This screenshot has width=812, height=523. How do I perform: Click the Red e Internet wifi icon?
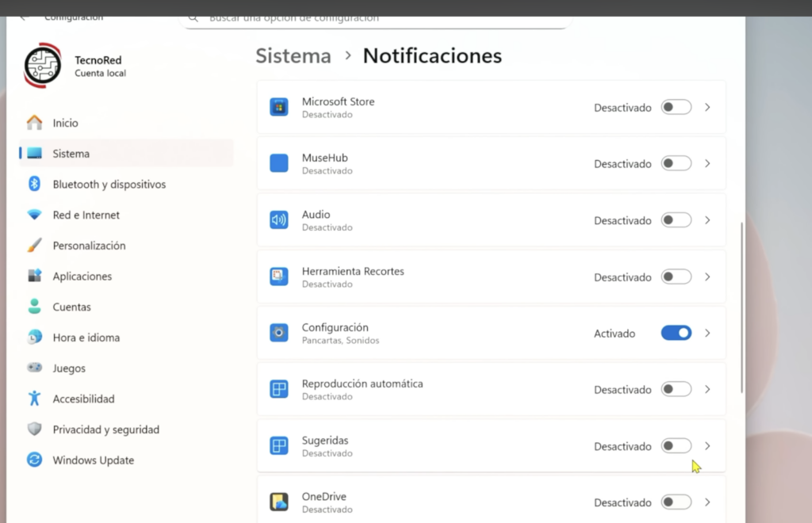coord(35,215)
